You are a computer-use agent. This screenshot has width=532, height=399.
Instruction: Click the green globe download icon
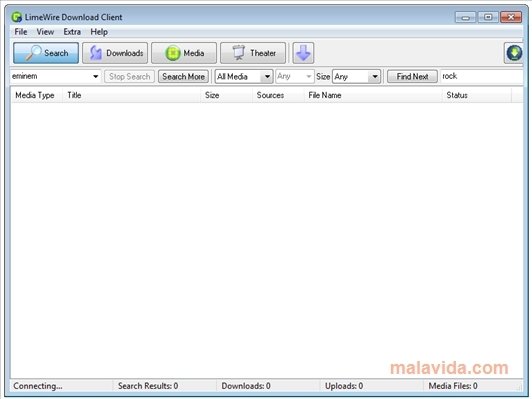tap(514, 53)
